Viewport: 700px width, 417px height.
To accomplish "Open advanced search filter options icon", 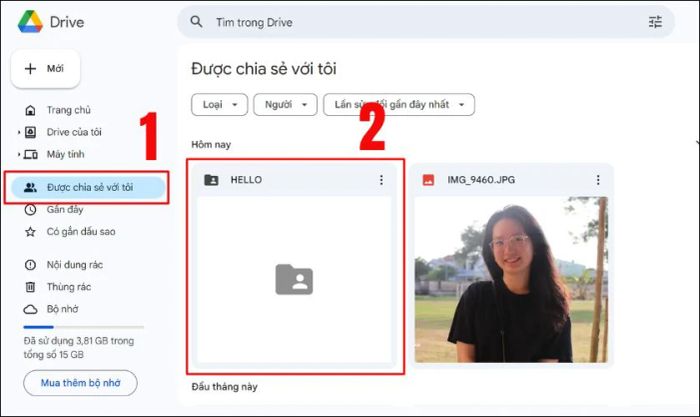I will tap(655, 21).
